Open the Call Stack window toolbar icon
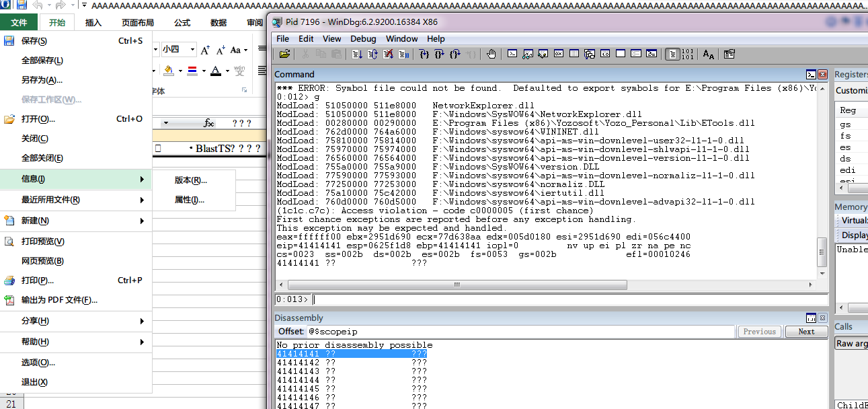This screenshot has height=409, width=868. (590, 54)
